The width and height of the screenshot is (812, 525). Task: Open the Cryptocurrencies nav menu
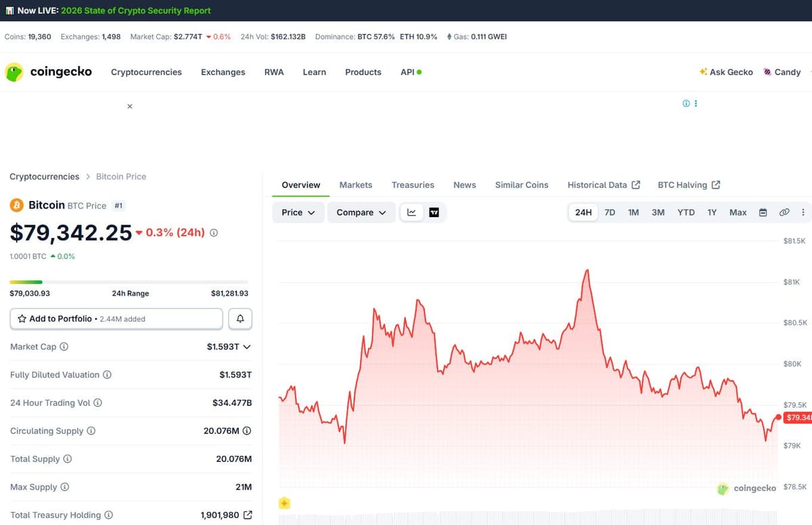coord(146,72)
